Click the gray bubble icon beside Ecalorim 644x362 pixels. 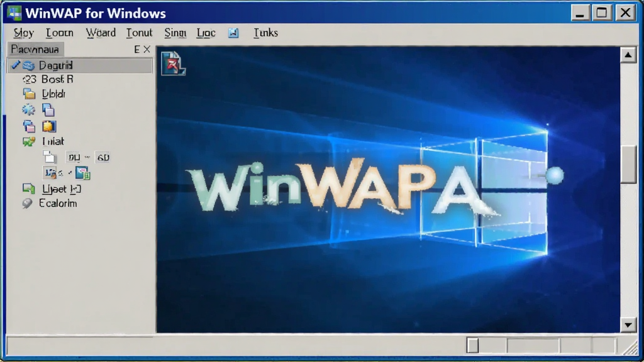pos(28,204)
